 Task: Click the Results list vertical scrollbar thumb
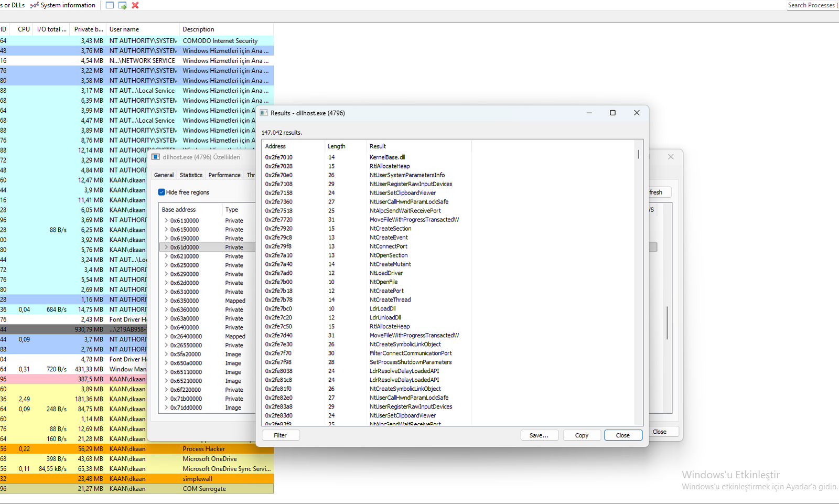(x=639, y=154)
